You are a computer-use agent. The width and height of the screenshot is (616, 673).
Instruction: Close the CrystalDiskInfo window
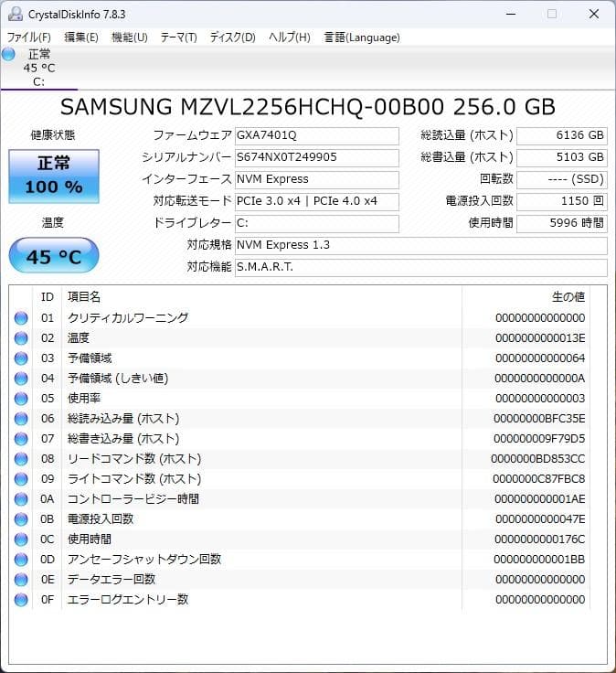coord(594,14)
